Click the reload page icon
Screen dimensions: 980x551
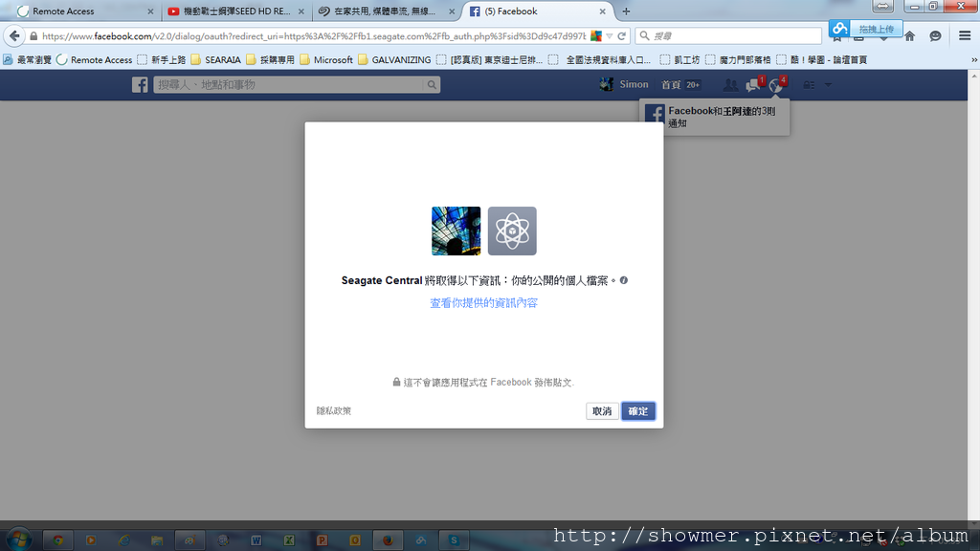621,36
